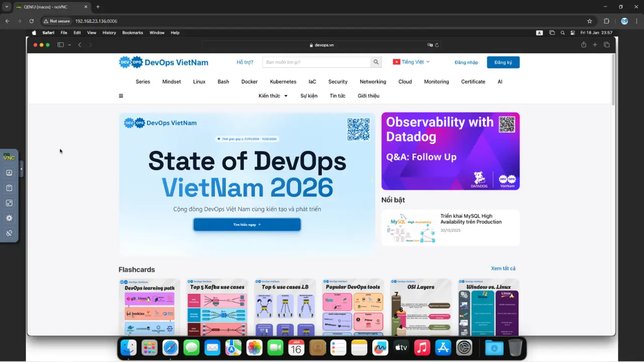Open the Bookmarks menu in menu bar
The image size is (644, 362).
pyautogui.click(x=132, y=33)
